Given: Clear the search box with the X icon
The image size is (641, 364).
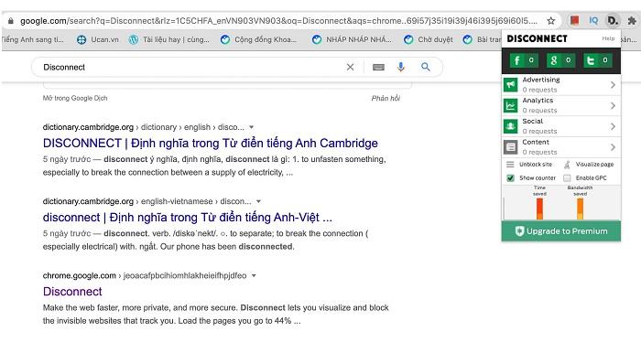Looking at the screenshot, I should [x=351, y=67].
